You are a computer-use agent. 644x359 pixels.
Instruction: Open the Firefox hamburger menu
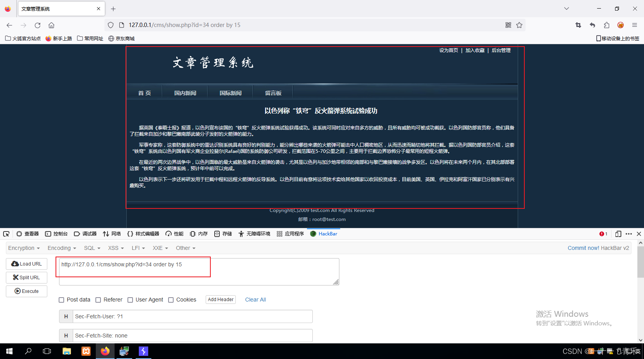pos(635,25)
